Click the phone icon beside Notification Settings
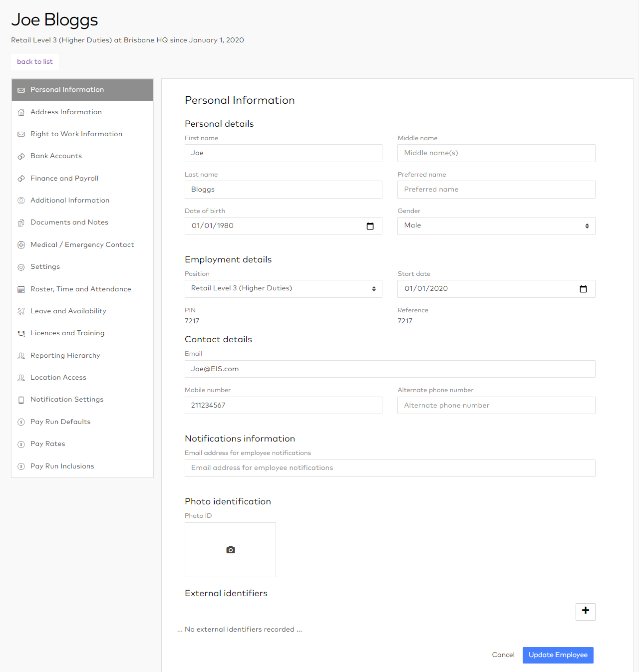639x672 pixels. coord(21,400)
